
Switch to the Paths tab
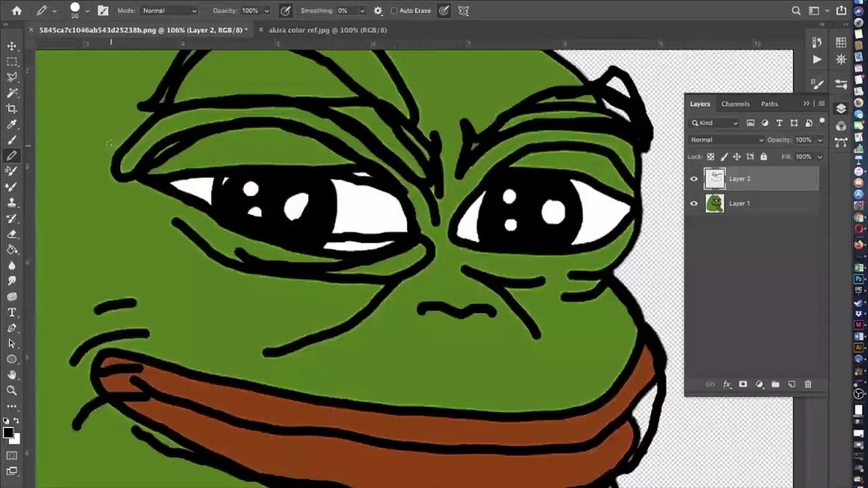(769, 104)
